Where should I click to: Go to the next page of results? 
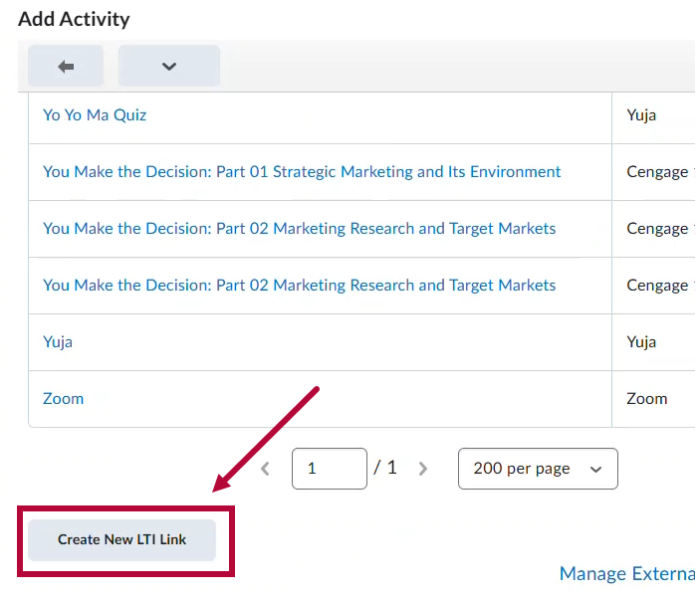click(x=423, y=469)
